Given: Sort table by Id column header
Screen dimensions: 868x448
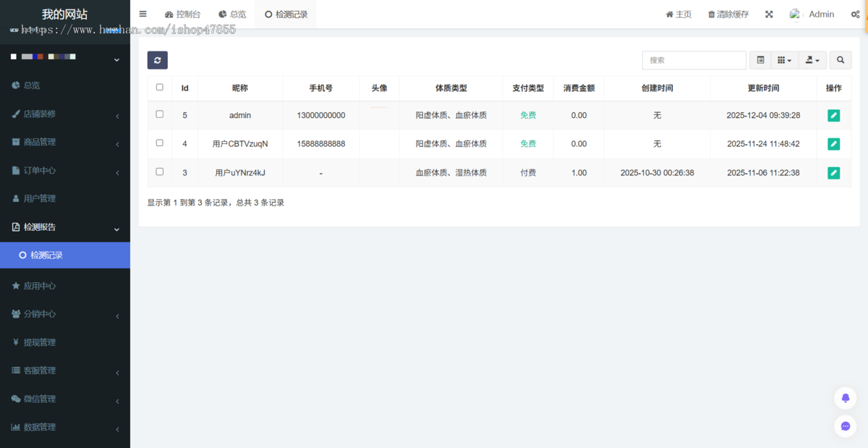Looking at the screenshot, I should click(x=184, y=88).
